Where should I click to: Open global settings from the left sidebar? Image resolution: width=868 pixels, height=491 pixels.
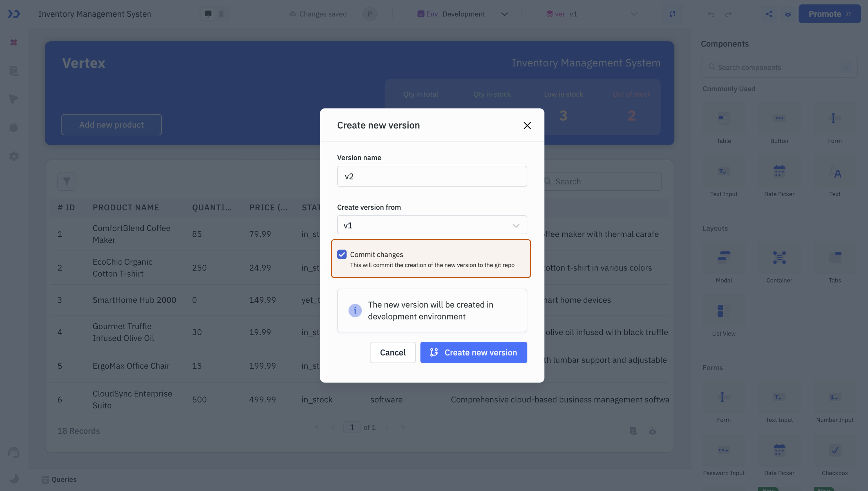(14, 156)
